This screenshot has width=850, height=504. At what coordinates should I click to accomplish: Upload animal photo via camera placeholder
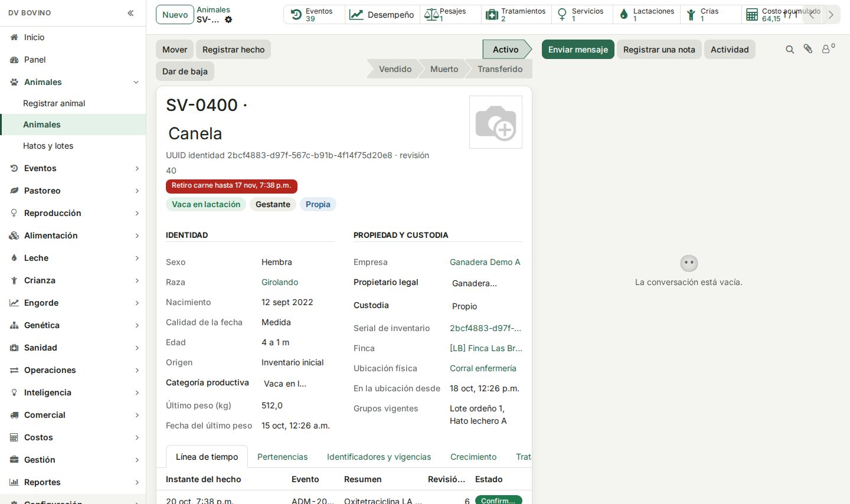(496, 122)
